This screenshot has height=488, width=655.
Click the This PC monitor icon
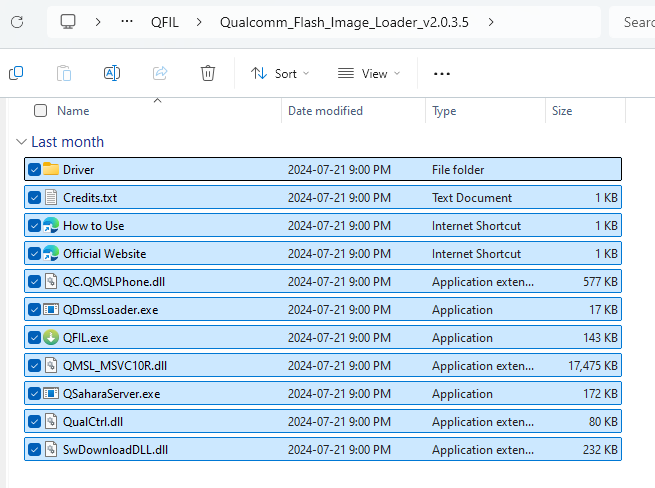click(x=68, y=21)
